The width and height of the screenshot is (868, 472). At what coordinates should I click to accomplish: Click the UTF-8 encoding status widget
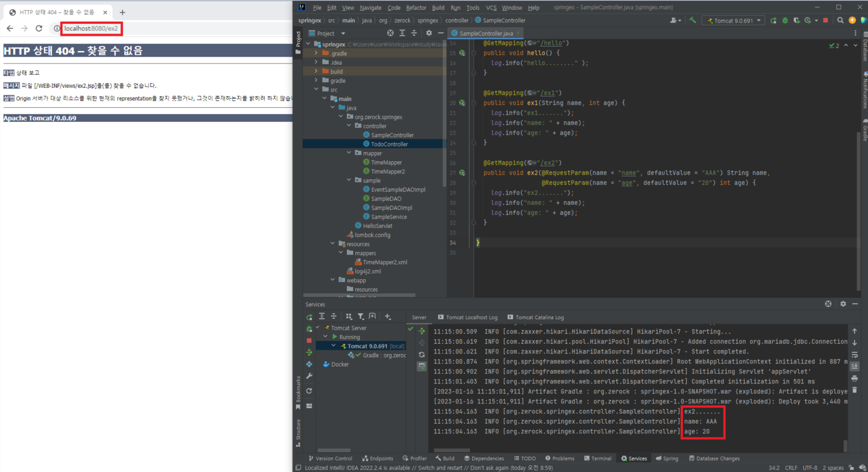(810, 467)
